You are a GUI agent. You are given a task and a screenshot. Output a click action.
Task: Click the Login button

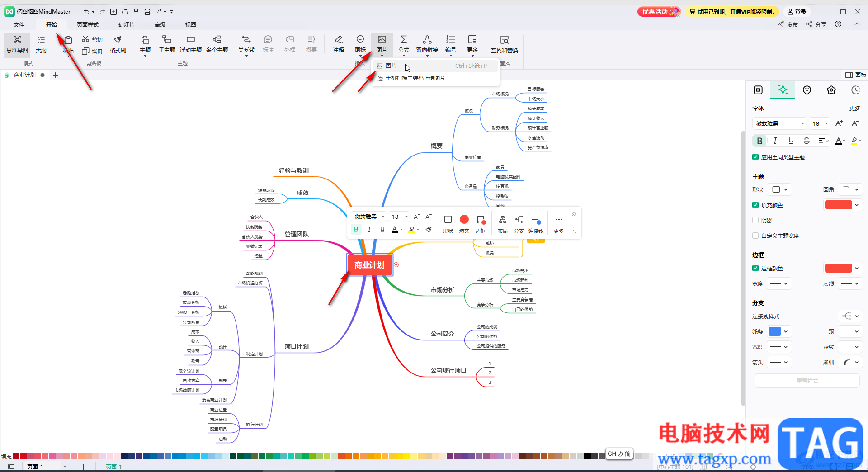click(797, 12)
